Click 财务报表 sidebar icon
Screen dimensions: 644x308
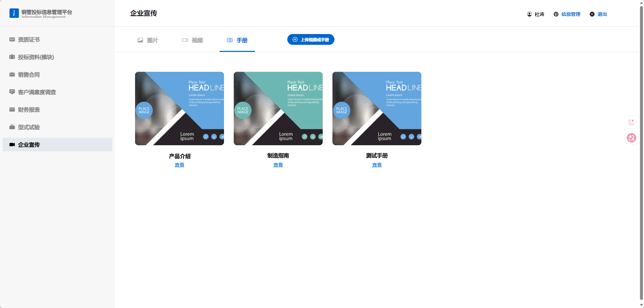click(x=12, y=110)
